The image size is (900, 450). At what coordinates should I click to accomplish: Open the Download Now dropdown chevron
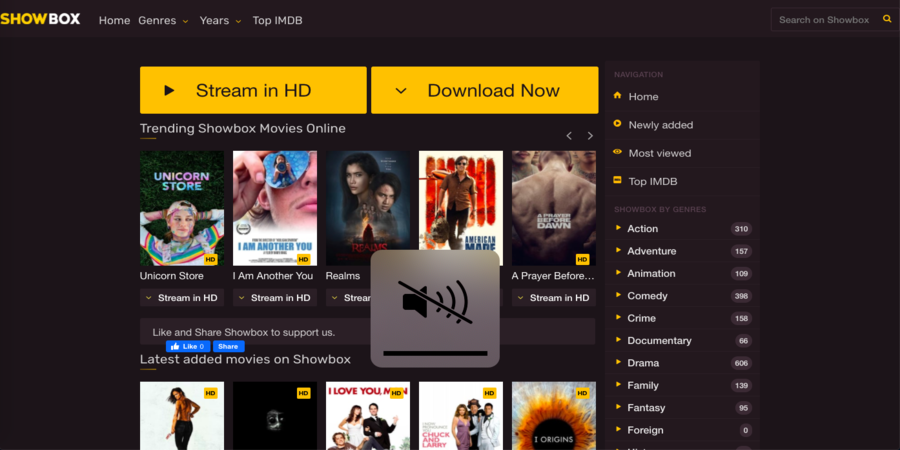tap(401, 91)
